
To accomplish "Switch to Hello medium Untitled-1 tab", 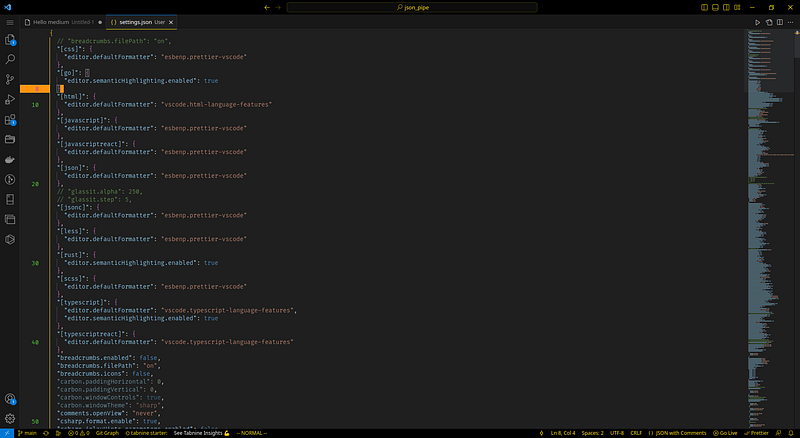I will pyautogui.click(x=63, y=22).
